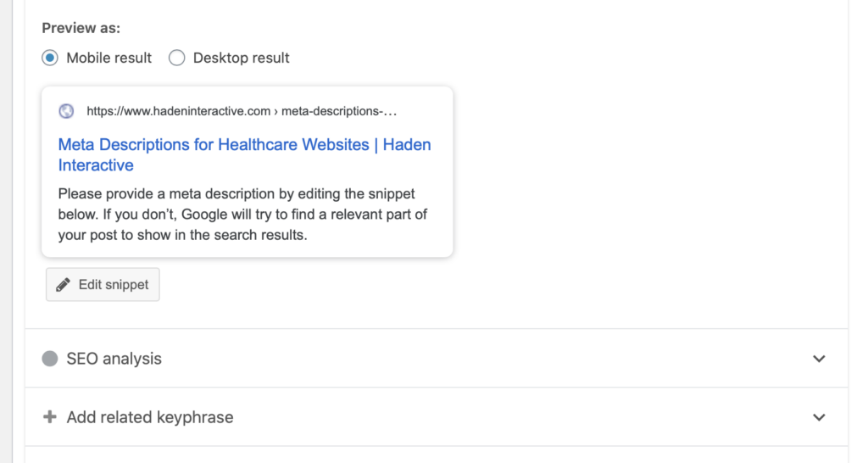Open the SEO analysis section
868x463 pixels.
(437, 359)
